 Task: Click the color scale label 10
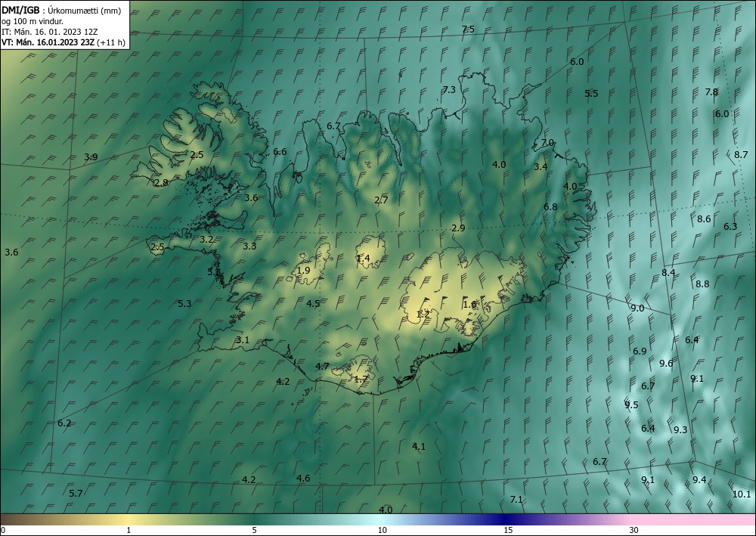pos(382,530)
